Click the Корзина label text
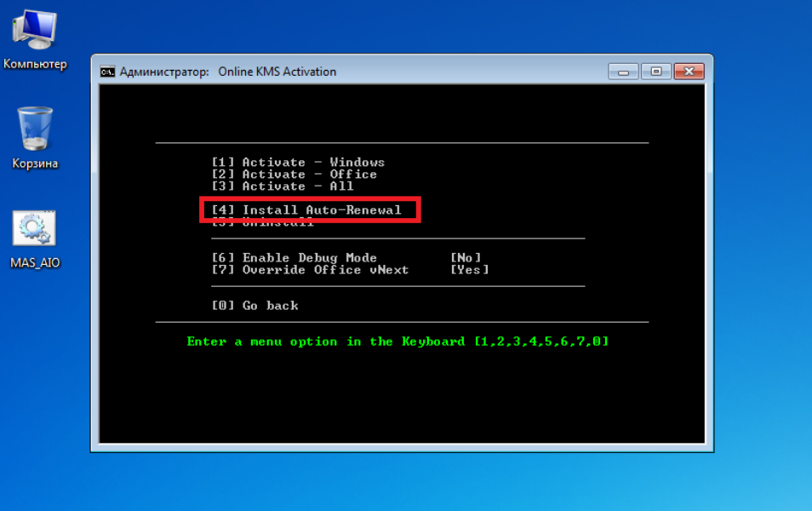The width and height of the screenshot is (812, 511). coord(35,164)
